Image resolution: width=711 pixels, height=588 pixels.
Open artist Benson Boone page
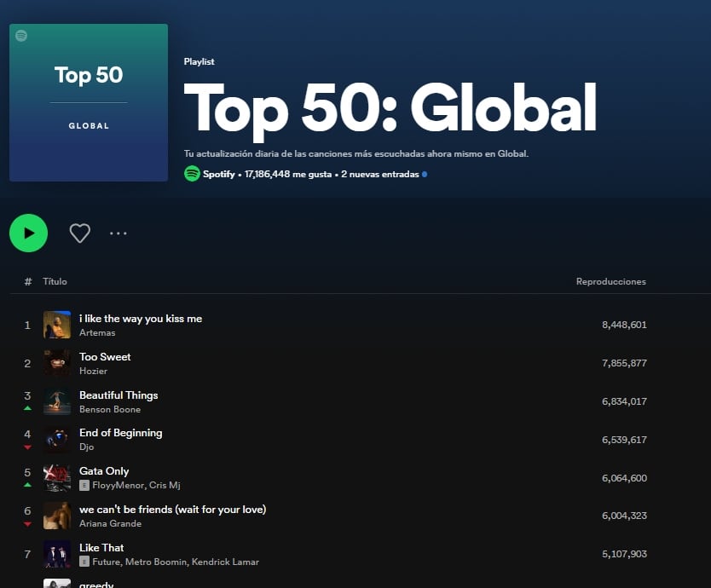tap(110, 409)
